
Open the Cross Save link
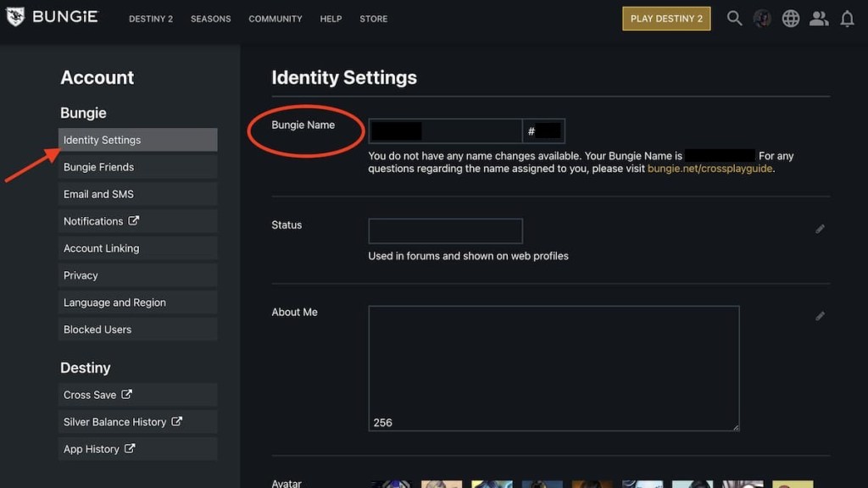138,395
